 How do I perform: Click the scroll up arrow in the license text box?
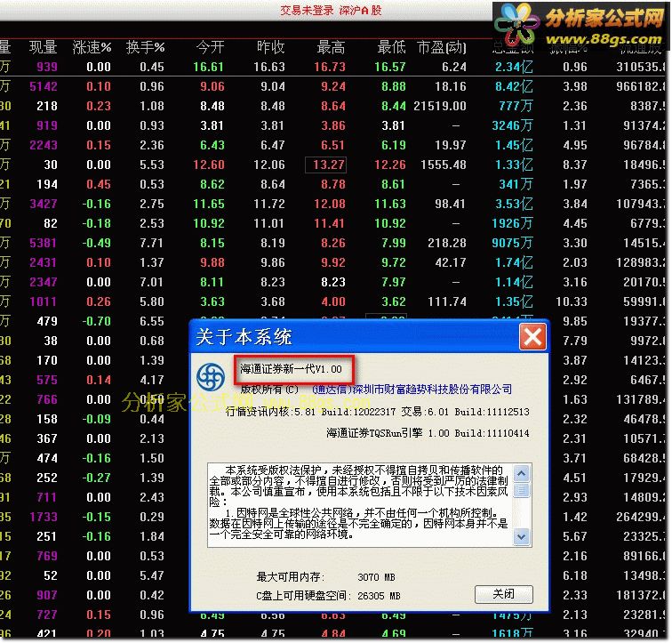[521, 473]
